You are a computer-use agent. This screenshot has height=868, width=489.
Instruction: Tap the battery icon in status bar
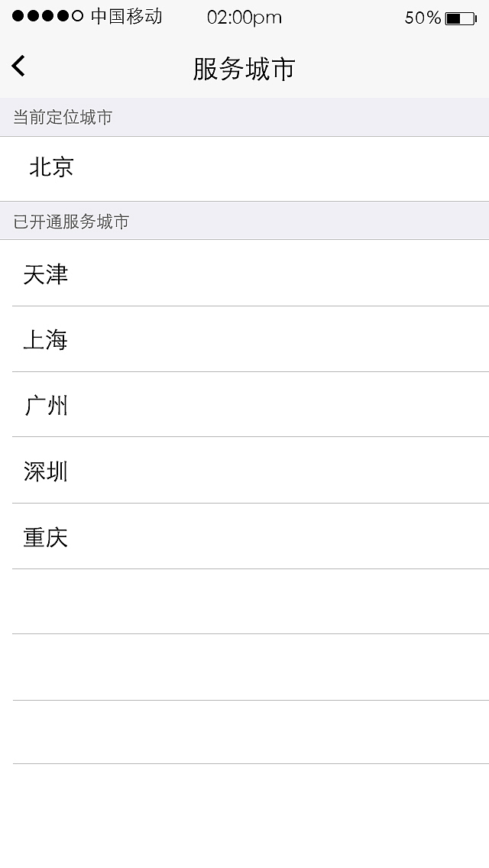coord(460,18)
